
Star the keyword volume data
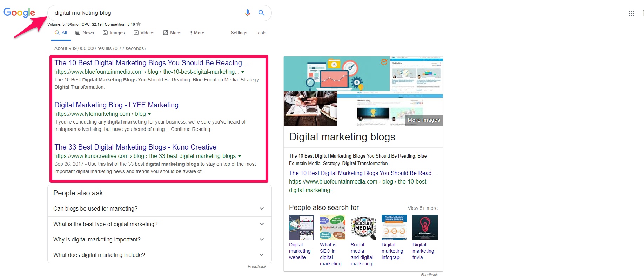[x=139, y=24]
